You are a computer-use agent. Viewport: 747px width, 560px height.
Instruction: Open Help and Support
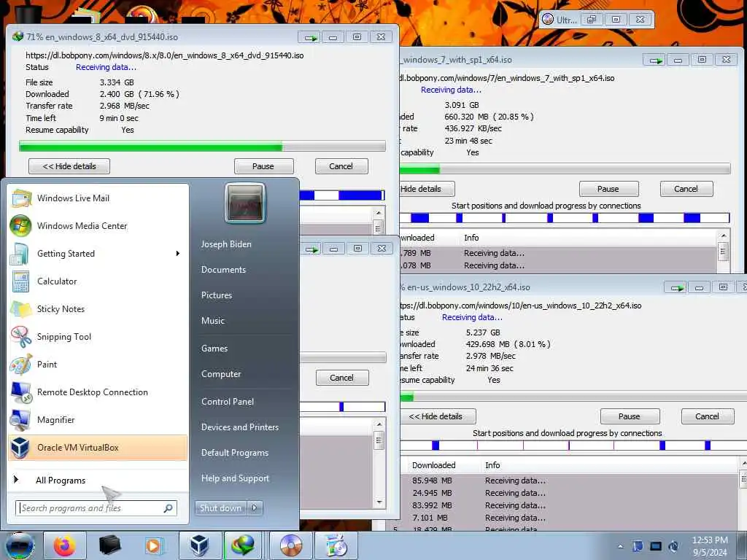pos(235,478)
